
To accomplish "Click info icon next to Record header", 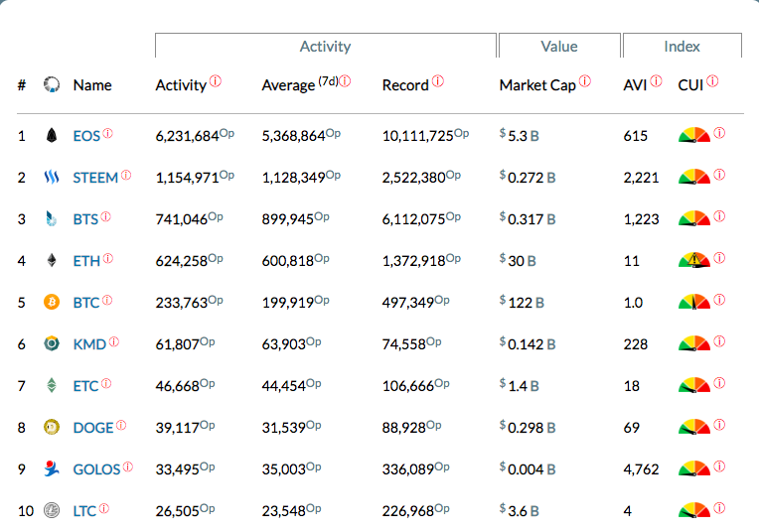I will pyautogui.click(x=437, y=80).
